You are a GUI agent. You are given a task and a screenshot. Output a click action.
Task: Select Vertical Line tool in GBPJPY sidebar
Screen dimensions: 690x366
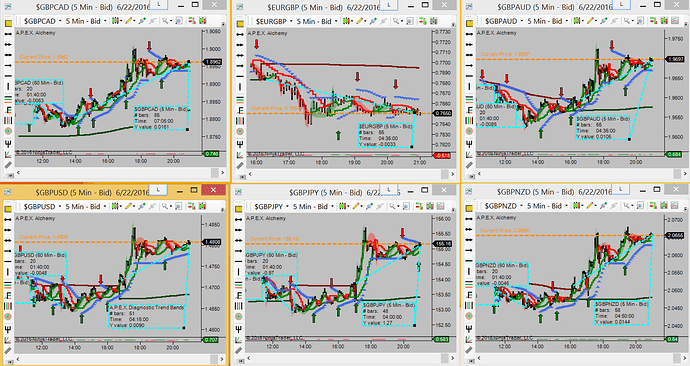point(239,273)
